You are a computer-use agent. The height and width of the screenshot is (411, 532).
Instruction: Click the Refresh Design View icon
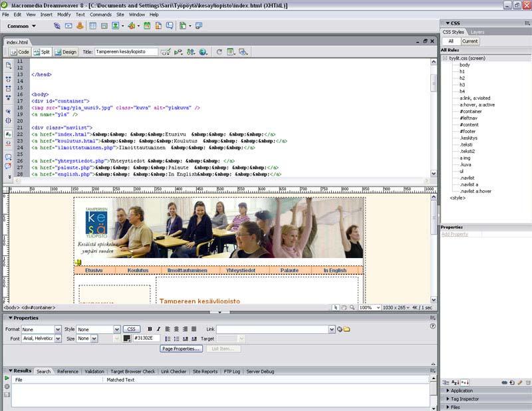[x=219, y=52]
